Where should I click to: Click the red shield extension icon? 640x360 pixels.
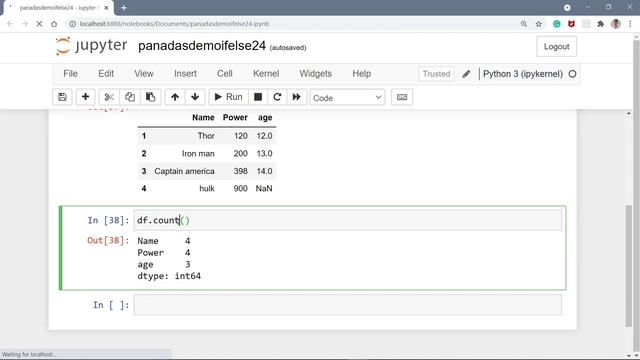click(571, 24)
